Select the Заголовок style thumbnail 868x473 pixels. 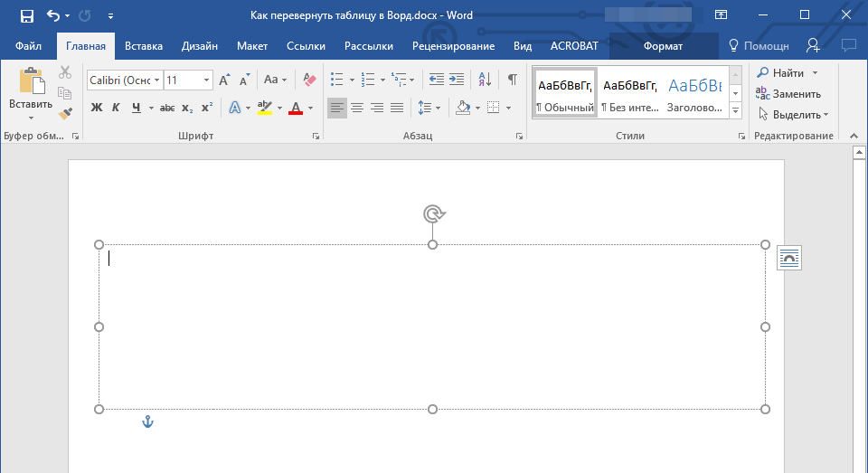click(694, 95)
